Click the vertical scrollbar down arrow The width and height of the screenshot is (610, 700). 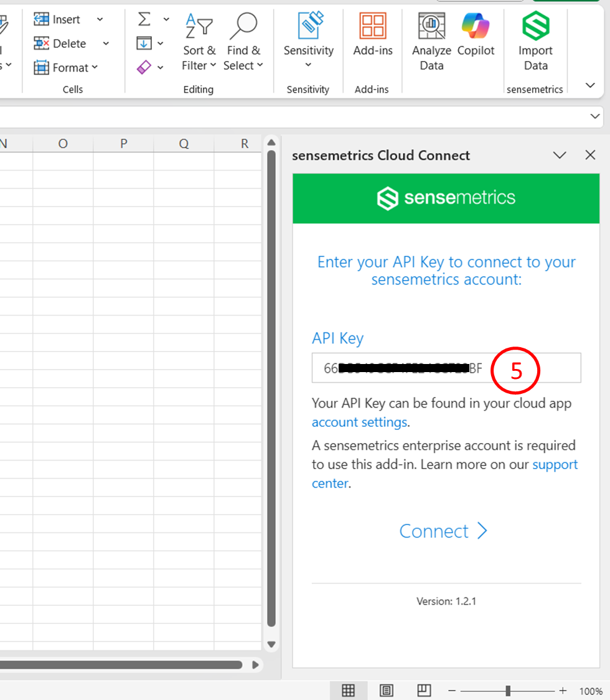coord(271,644)
